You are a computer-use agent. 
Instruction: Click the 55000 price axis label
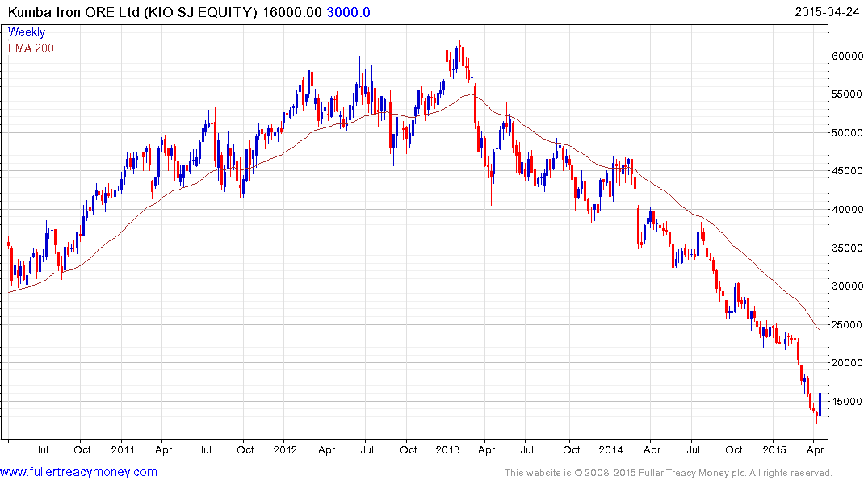coord(847,94)
